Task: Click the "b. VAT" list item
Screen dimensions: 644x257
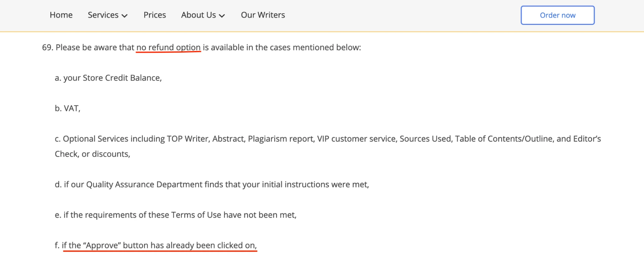Action: (x=67, y=108)
